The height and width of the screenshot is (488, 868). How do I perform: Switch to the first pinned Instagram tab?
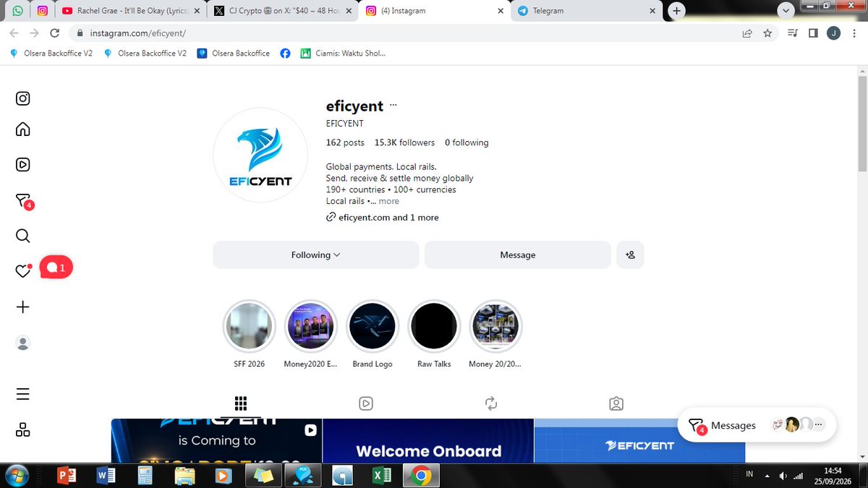[x=43, y=11]
